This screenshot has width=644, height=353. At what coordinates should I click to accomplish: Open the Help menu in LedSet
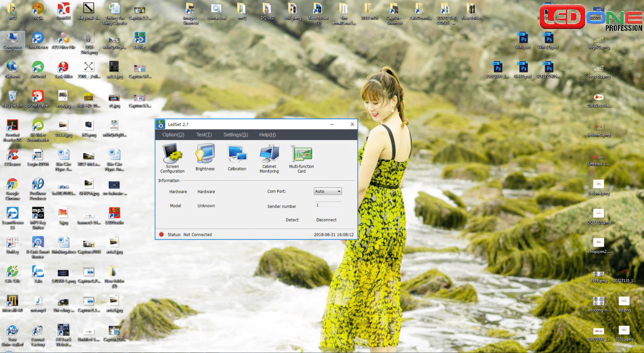[x=268, y=135]
